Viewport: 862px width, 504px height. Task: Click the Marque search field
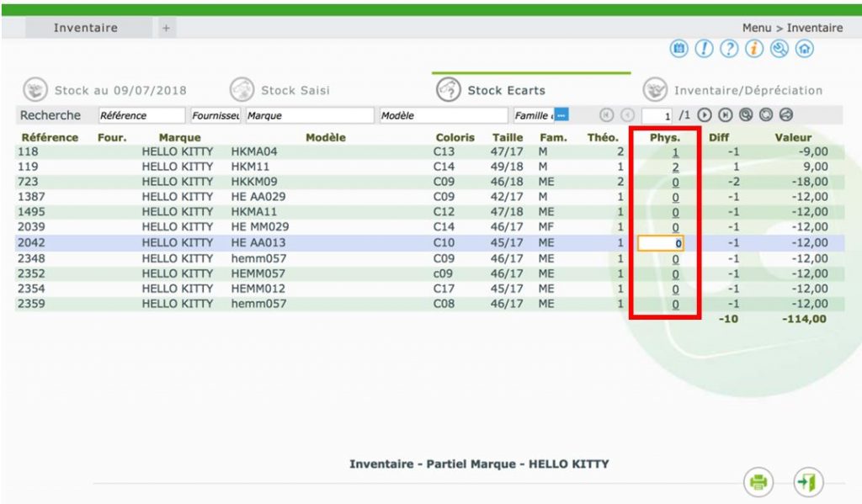click(x=310, y=115)
